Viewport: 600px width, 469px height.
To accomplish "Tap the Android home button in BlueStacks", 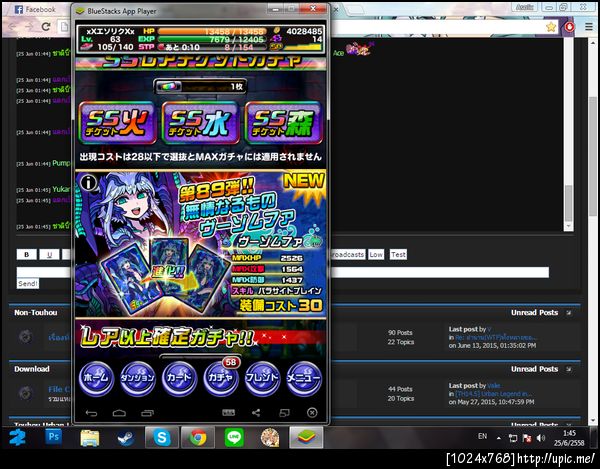I will 119,413.
